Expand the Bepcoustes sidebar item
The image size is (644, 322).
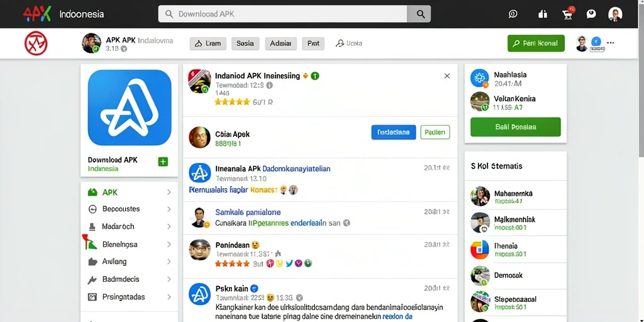[169, 209]
